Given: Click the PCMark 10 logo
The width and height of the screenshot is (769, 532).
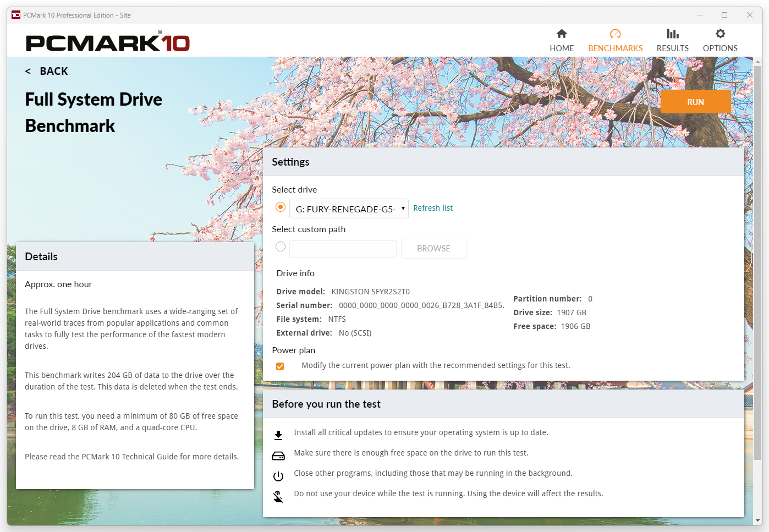Looking at the screenshot, I should click(x=108, y=42).
